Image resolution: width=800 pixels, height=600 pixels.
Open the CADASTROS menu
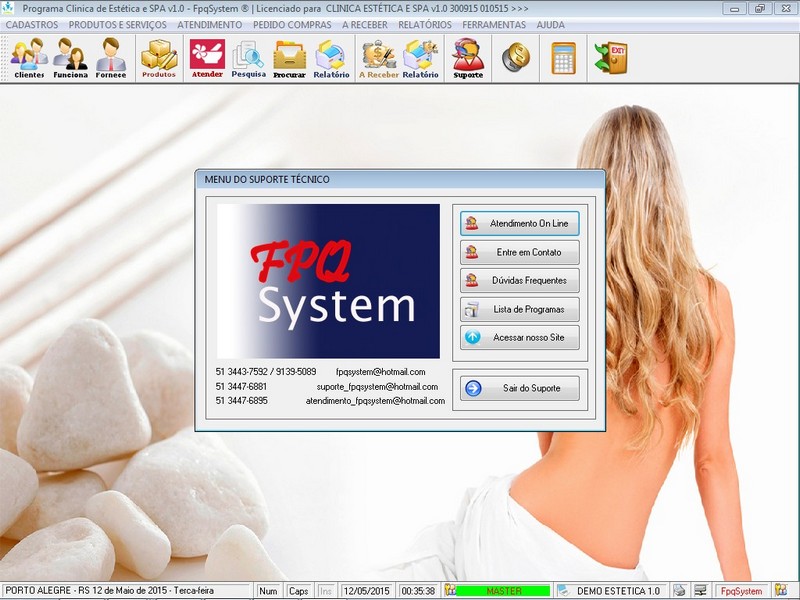coord(32,24)
